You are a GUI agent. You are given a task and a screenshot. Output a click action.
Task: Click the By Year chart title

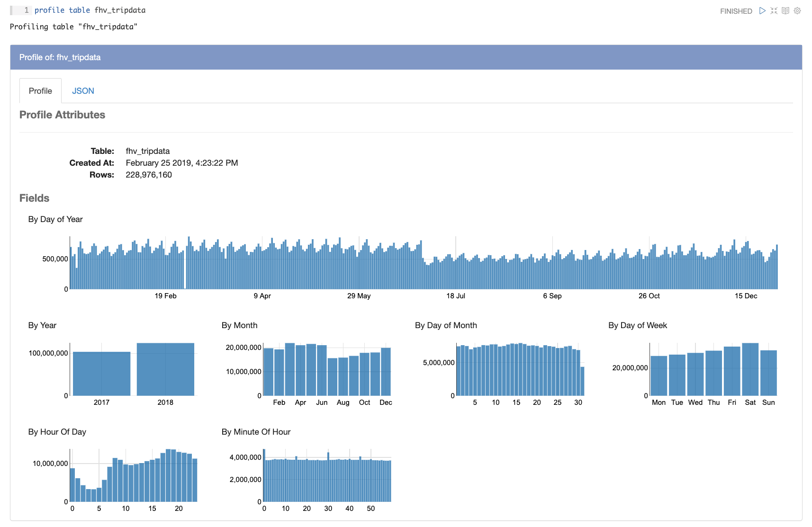coord(42,325)
